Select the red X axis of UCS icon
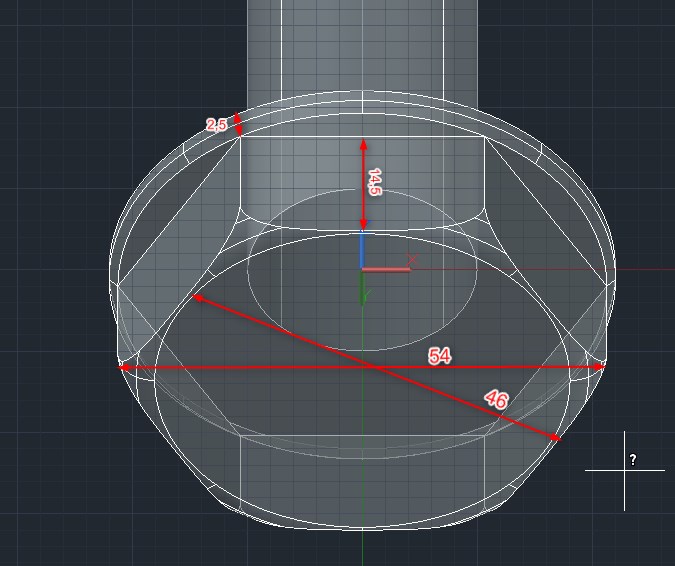 (x=386, y=270)
